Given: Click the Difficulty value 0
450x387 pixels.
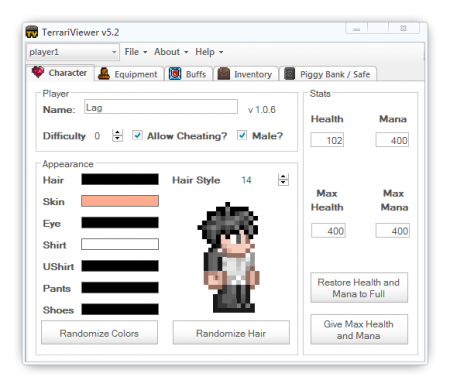Looking at the screenshot, I should (x=97, y=136).
